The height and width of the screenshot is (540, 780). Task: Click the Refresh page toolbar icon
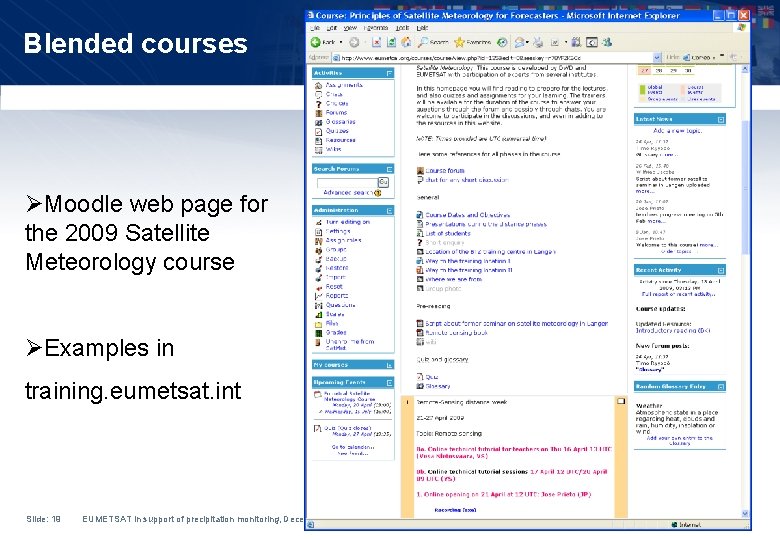tap(391, 42)
